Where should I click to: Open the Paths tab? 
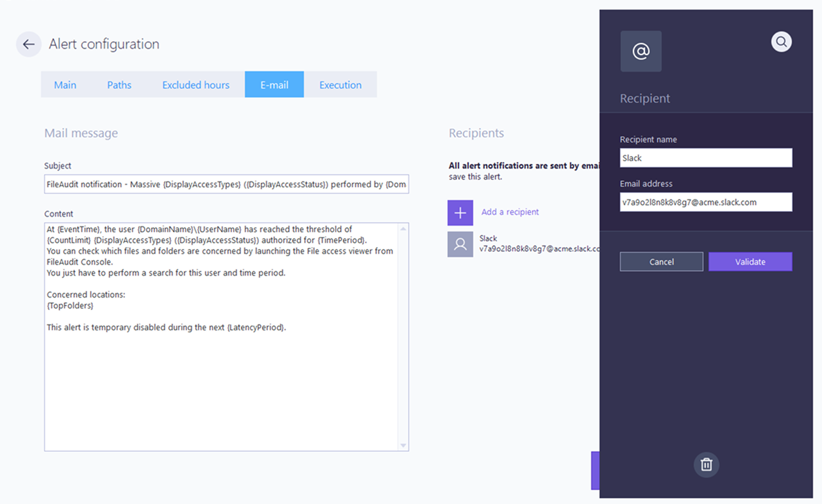tap(119, 85)
